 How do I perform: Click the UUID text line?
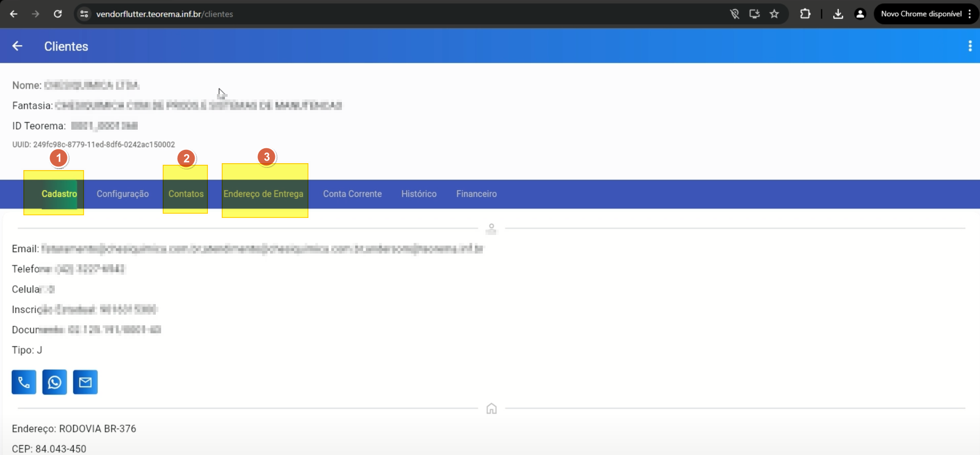[94, 145]
